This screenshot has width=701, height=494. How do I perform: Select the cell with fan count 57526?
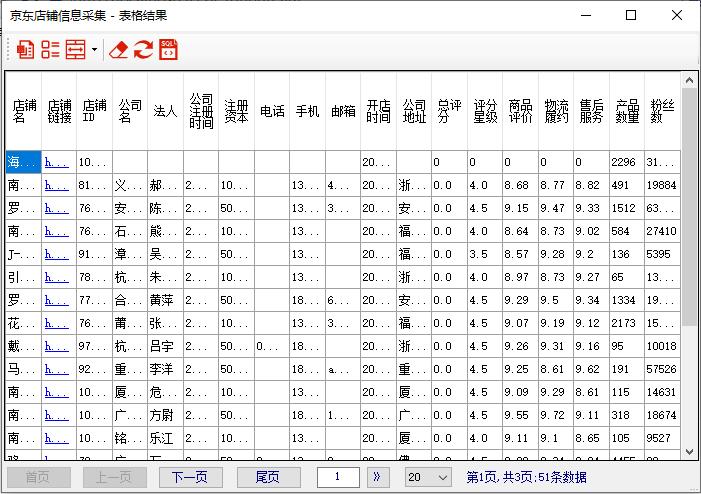(661, 369)
